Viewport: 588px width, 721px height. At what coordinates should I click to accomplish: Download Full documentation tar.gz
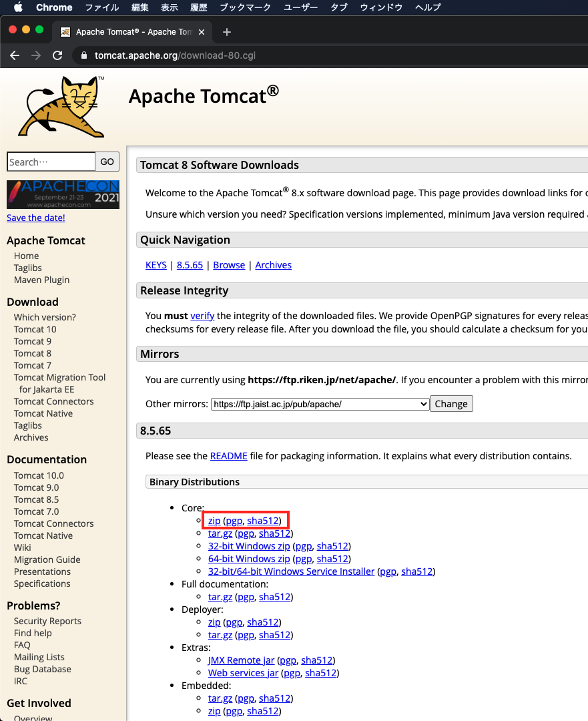[x=220, y=597]
